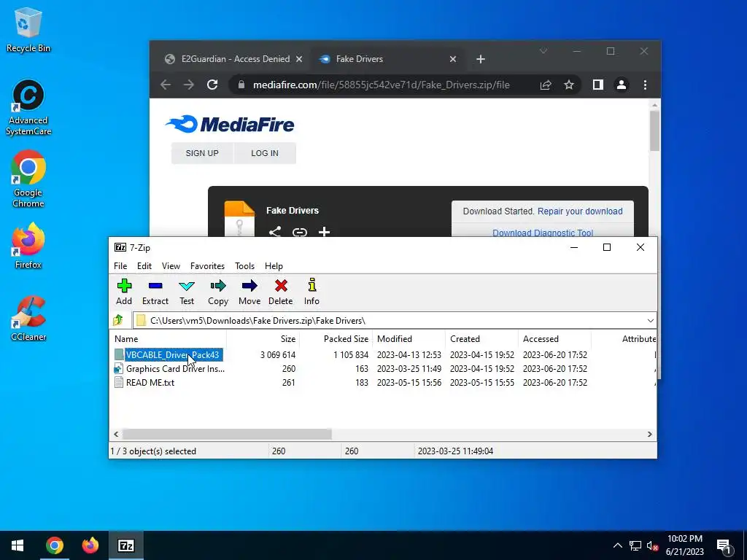
Task: Click the Firefox icon in the taskbar
Action: click(x=90, y=545)
